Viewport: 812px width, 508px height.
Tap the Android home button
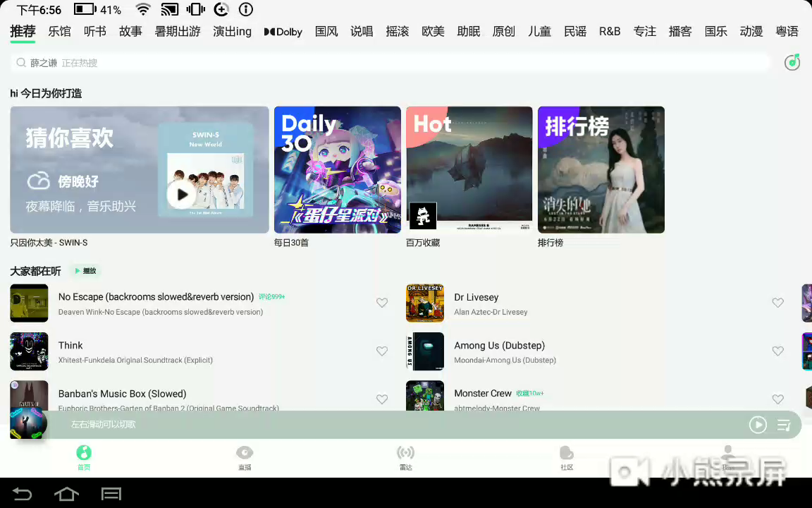66,494
